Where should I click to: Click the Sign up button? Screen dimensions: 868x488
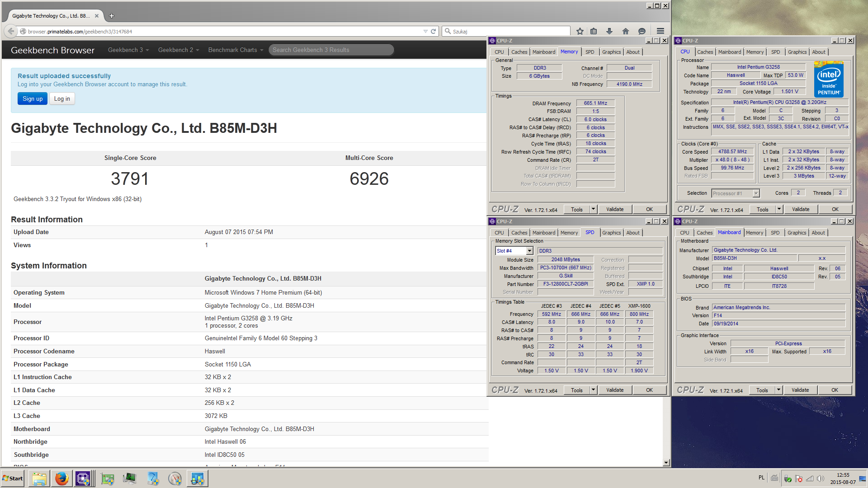coord(33,99)
